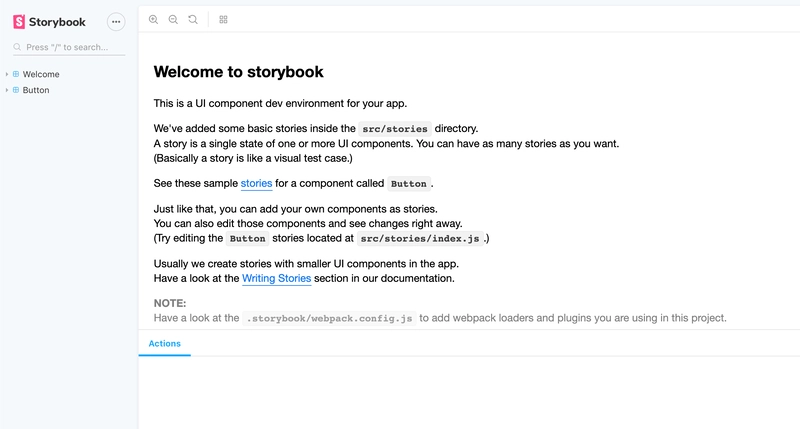Toggle the grid background in toolbar
Viewport: 800px width, 429px height.
pos(223,19)
